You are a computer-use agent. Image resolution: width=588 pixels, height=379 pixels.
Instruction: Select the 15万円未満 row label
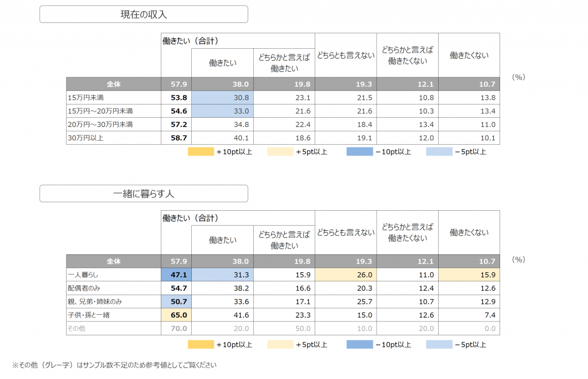coord(114,98)
